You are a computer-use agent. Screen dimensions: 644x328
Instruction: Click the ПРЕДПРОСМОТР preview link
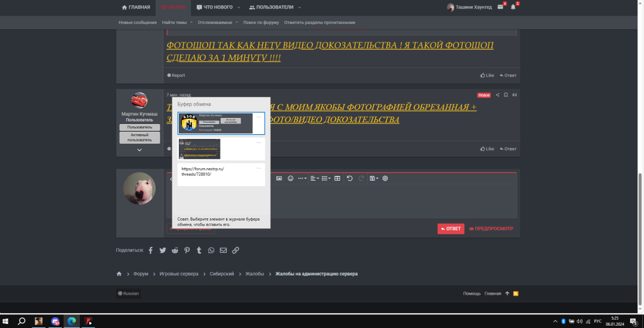tap(491, 228)
